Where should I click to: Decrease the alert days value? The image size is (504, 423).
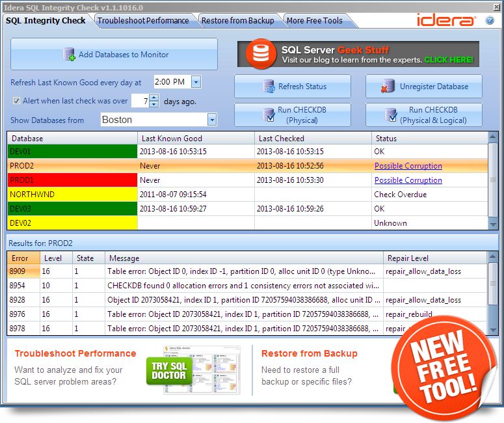[x=154, y=104]
